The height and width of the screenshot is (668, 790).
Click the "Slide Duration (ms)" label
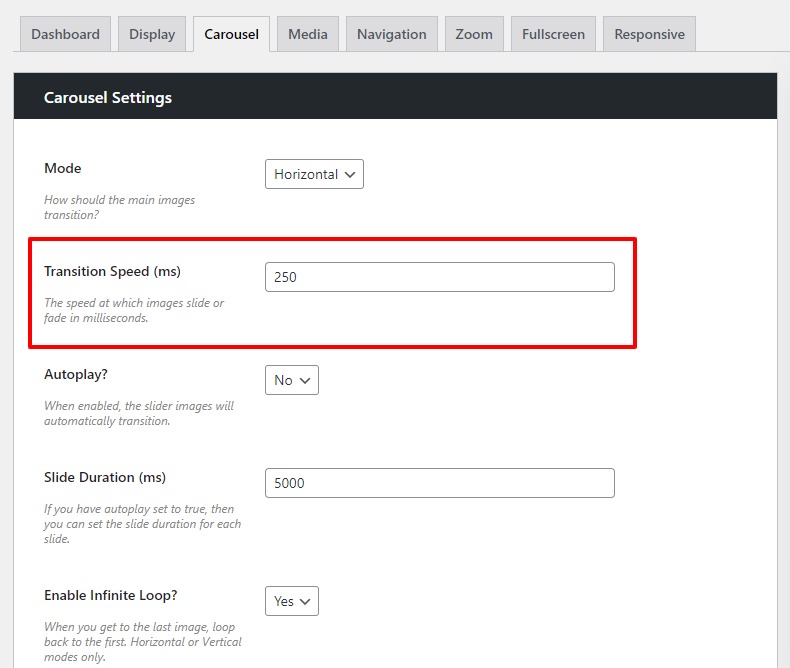click(x=104, y=477)
